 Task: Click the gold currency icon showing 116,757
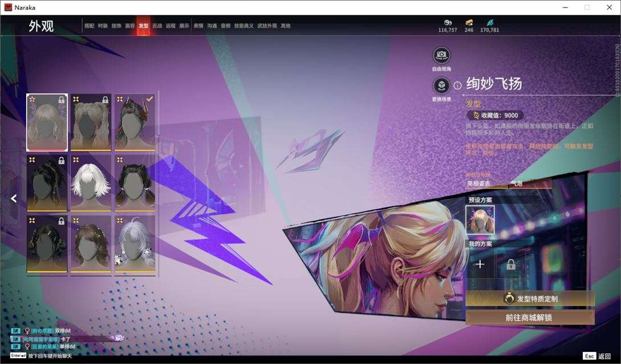(x=448, y=23)
